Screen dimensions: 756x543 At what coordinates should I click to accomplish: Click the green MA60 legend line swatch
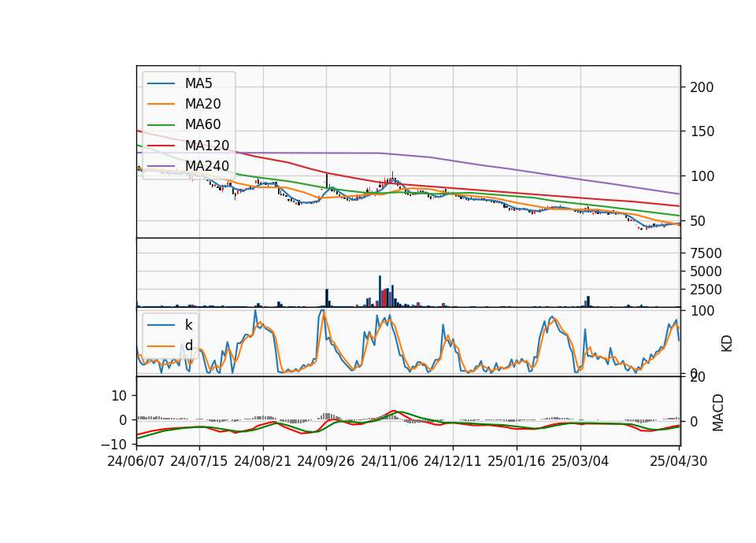point(161,125)
